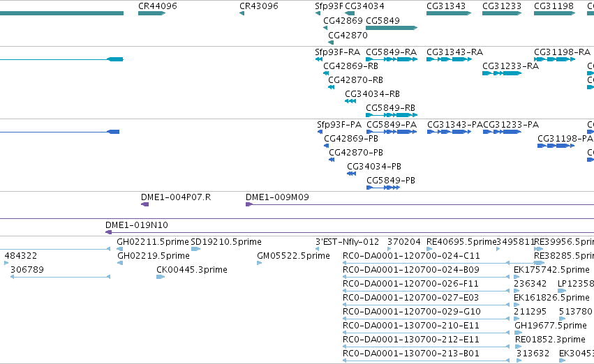594x364 pixels.
Task: Select the teal CG5849 gene bar
Action: point(392,28)
